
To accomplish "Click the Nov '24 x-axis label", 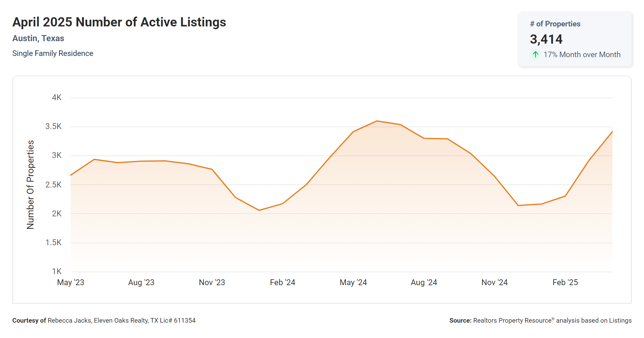I will [494, 282].
